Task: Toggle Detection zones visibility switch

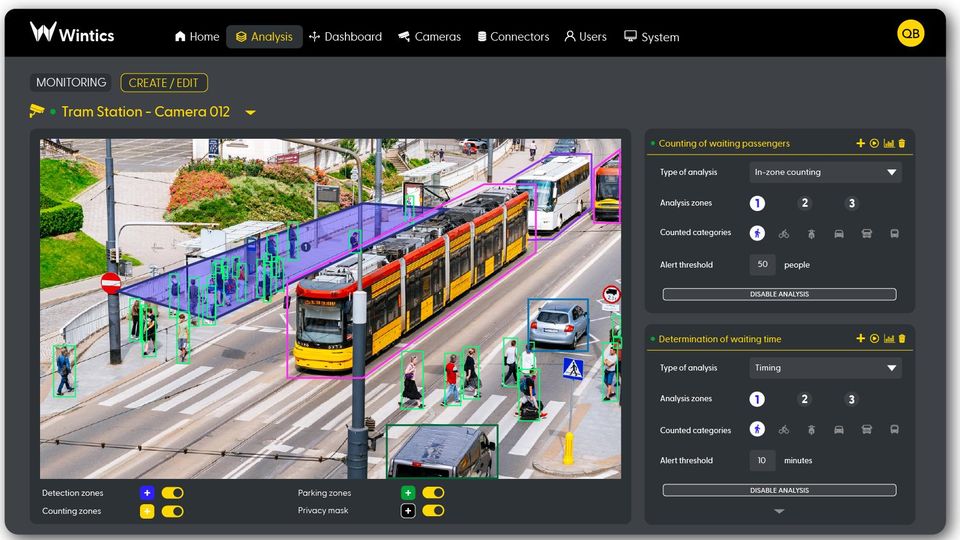Action: click(x=172, y=493)
